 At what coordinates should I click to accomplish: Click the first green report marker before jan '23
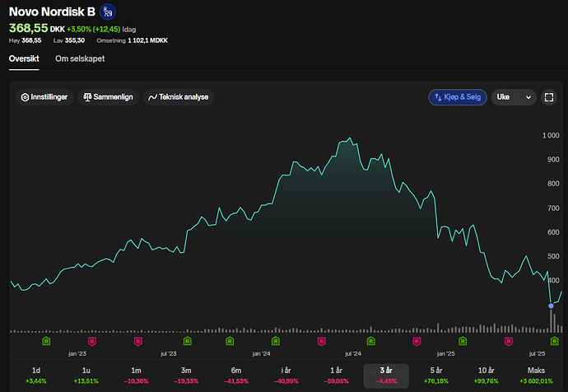[x=46, y=341]
